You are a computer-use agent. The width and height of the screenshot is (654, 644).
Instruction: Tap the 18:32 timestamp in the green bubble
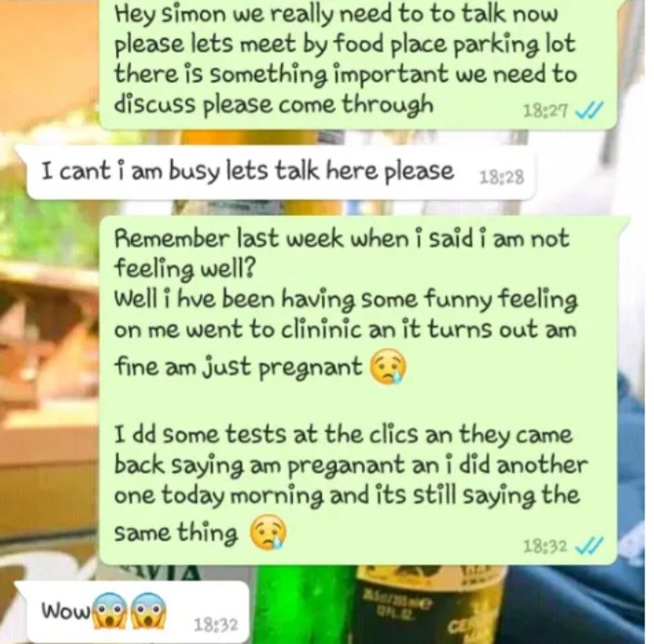pos(545,545)
